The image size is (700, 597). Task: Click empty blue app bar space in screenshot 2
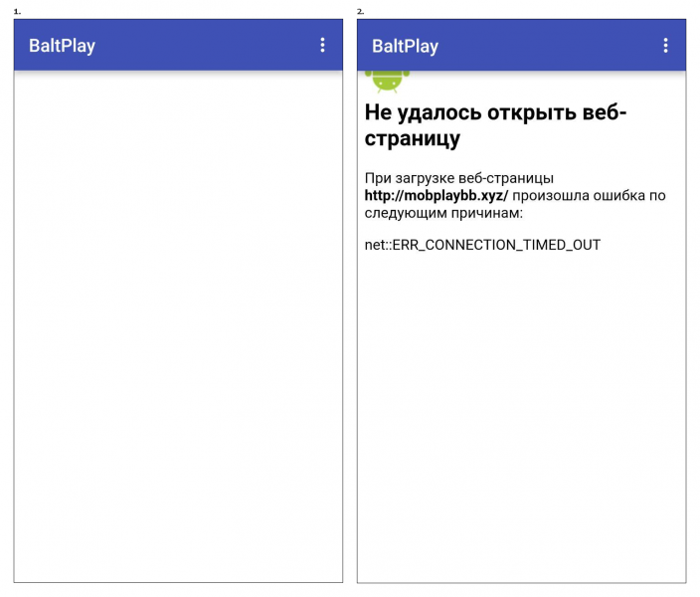pyautogui.click(x=549, y=45)
